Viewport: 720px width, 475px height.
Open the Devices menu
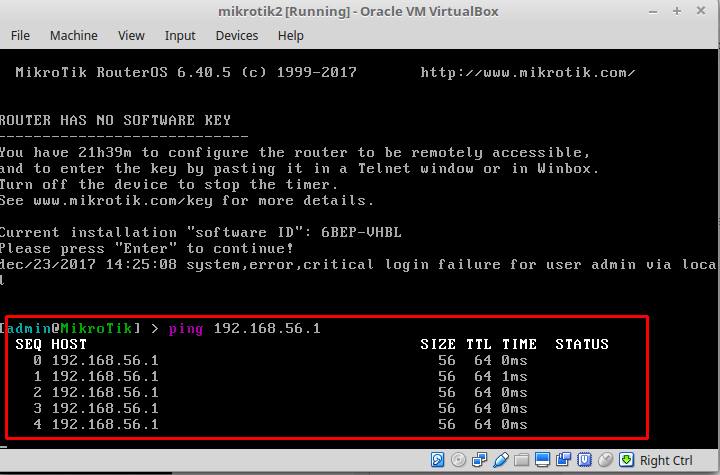coord(237,35)
